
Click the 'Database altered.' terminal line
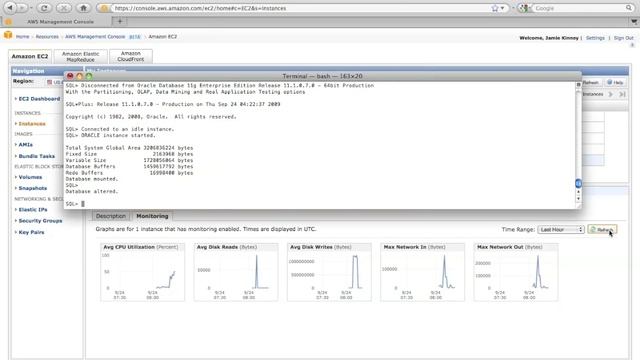(x=92, y=191)
